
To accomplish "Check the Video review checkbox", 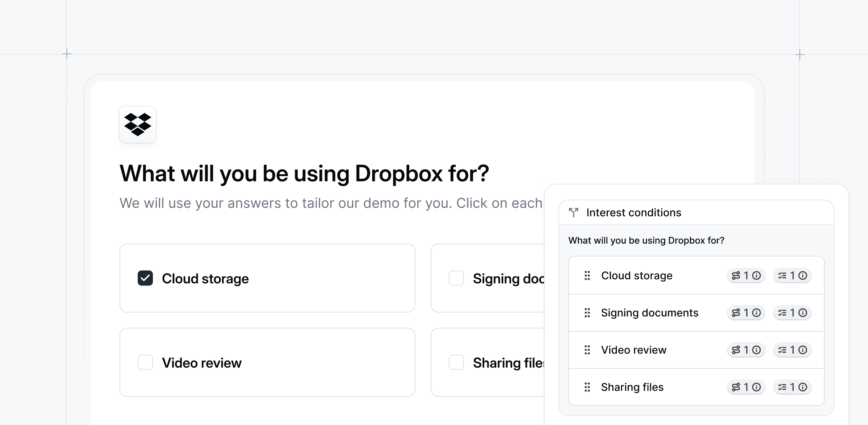I will point(145,362).
